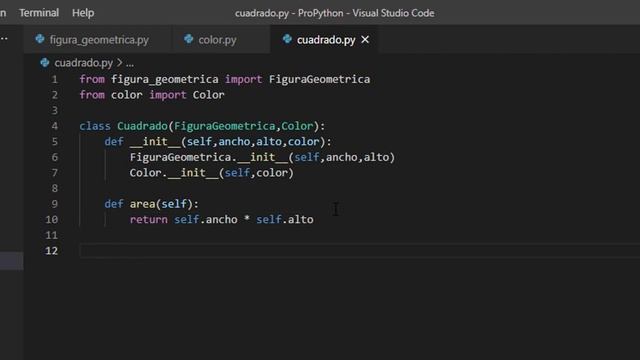Click the 'area' method name on line 9
The width and height of the screenshot is (640, 360).
(x=142, y=204)
